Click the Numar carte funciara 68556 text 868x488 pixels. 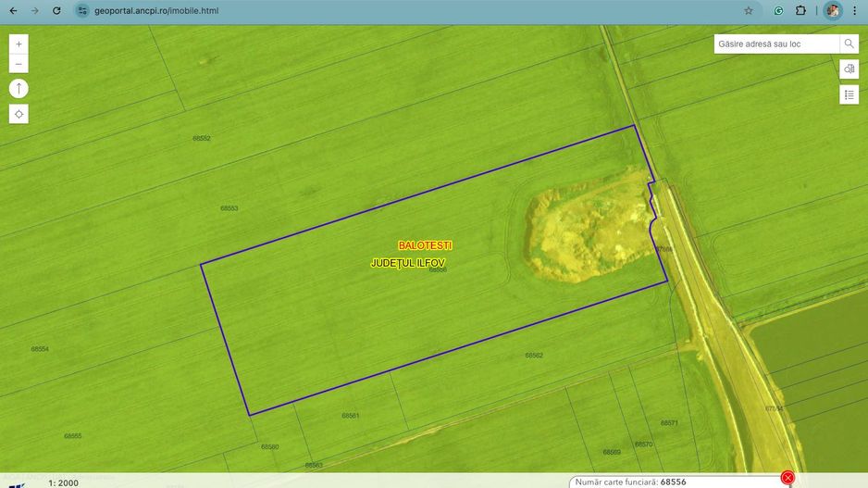(630, 482)
